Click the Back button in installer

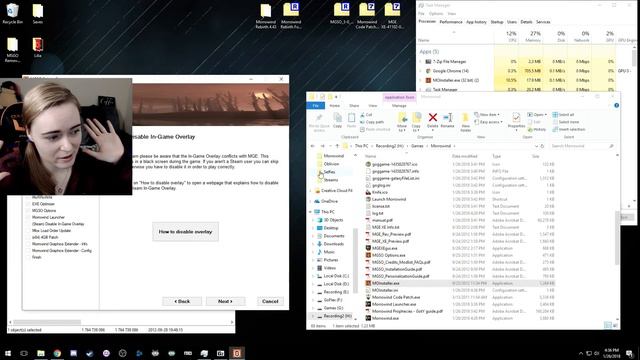click(182, 301)
